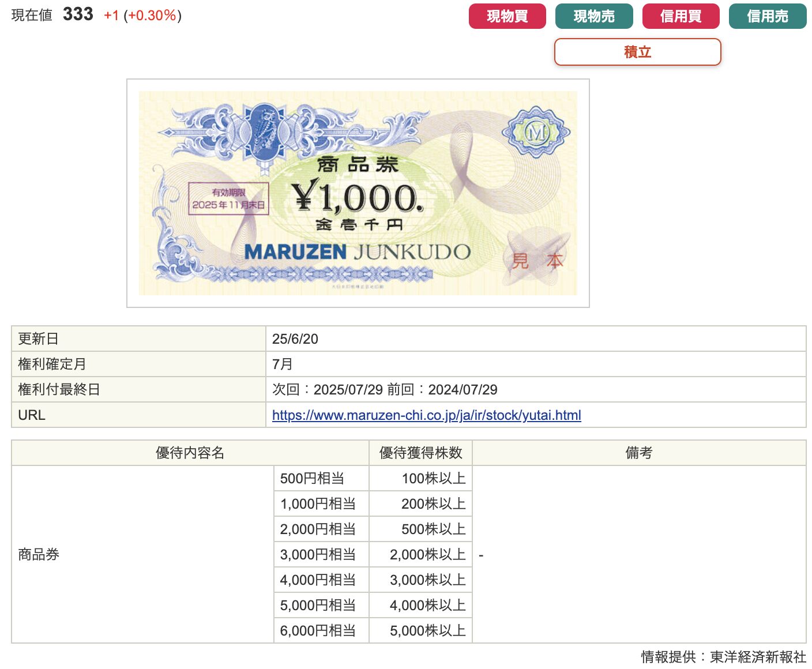This screenshot has width=812, height=669.
Task: Select the 3,000円相当 cell
Action: click(321, 555)
